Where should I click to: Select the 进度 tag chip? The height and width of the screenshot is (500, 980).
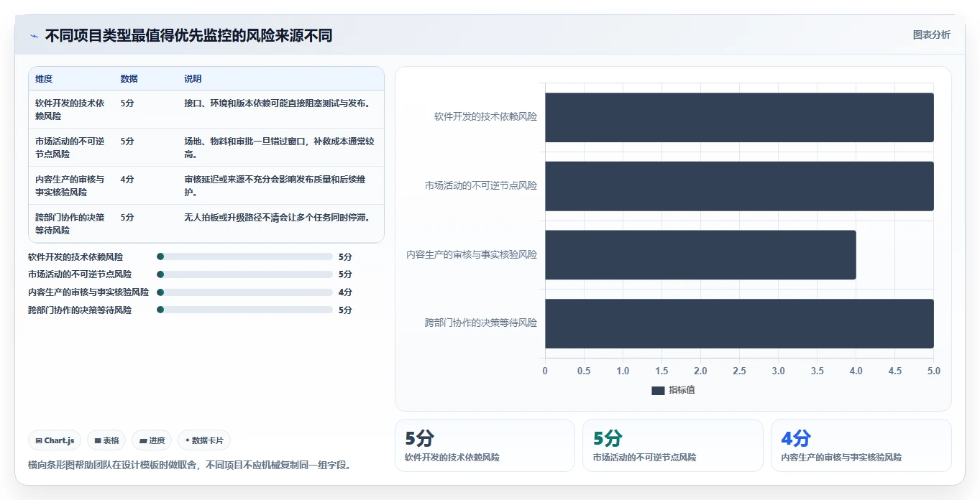click(152, 440)
